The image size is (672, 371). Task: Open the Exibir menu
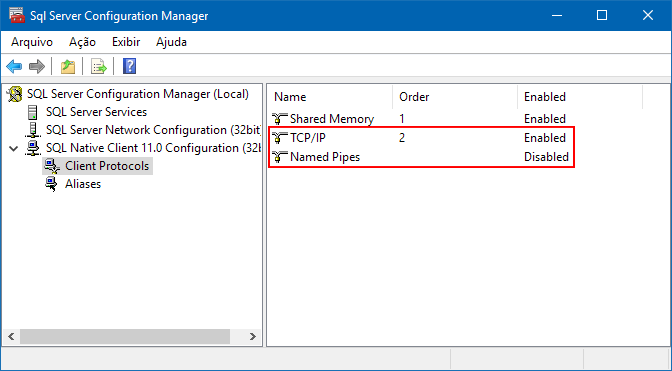coord(126,42)
